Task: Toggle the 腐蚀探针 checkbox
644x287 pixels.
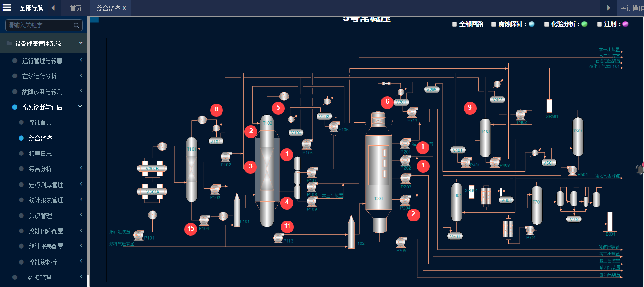Action: [x=494, y=24]
